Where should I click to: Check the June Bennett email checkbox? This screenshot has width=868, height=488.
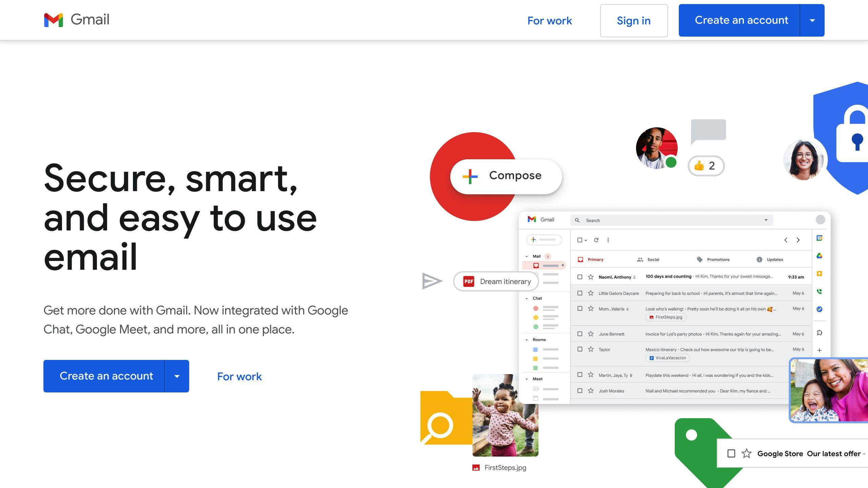click(580, 334)
